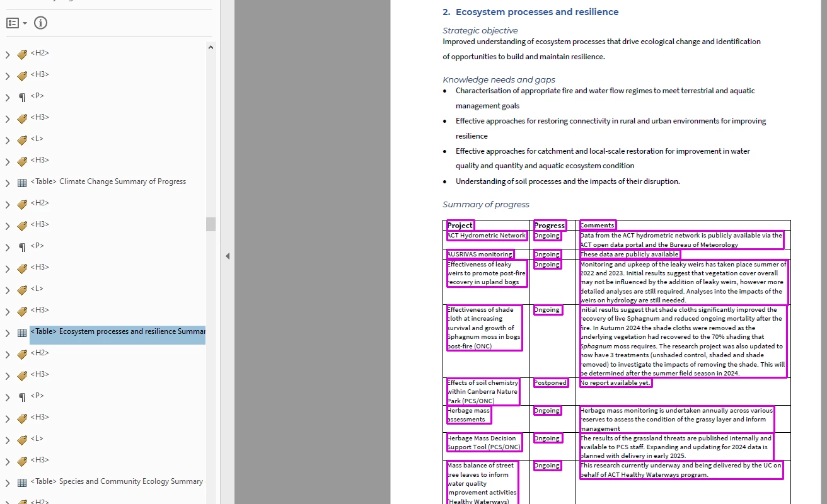Expand the H2 tag directly below the Ecosystem table

tap(8, 354)
